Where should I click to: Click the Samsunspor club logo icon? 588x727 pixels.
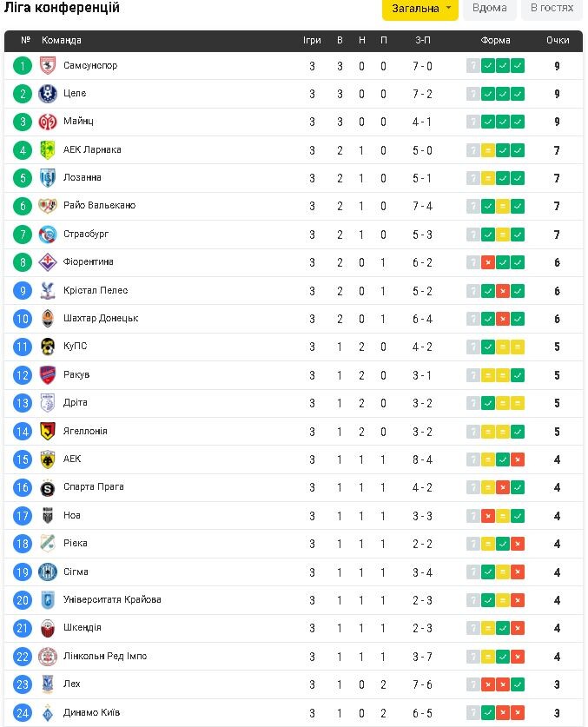(x=48, y=66)
